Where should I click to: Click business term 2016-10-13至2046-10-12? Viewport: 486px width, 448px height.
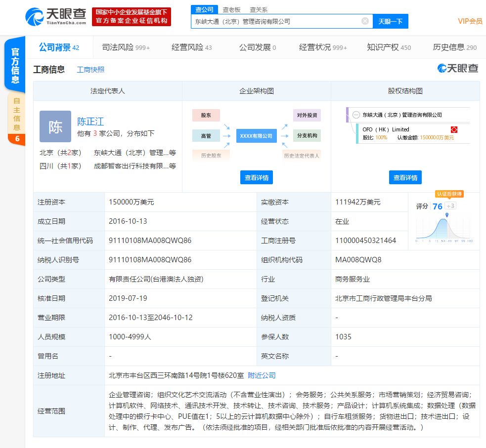[x=151, y=317]
